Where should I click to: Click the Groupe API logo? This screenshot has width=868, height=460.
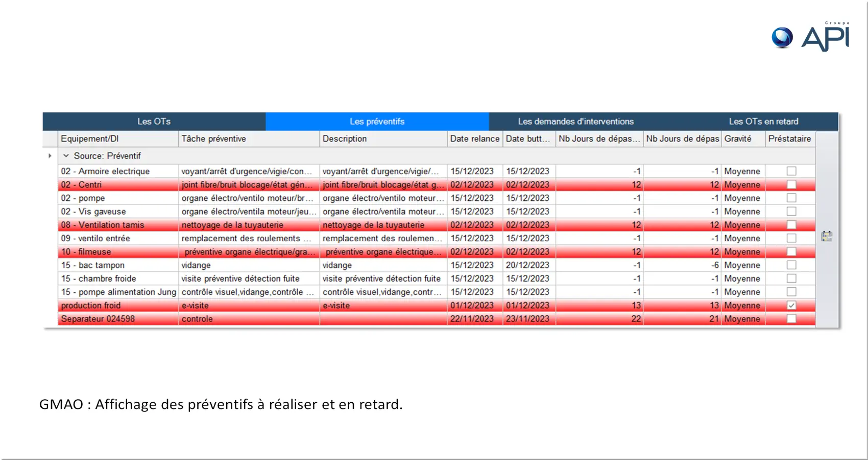click(811, 37)
